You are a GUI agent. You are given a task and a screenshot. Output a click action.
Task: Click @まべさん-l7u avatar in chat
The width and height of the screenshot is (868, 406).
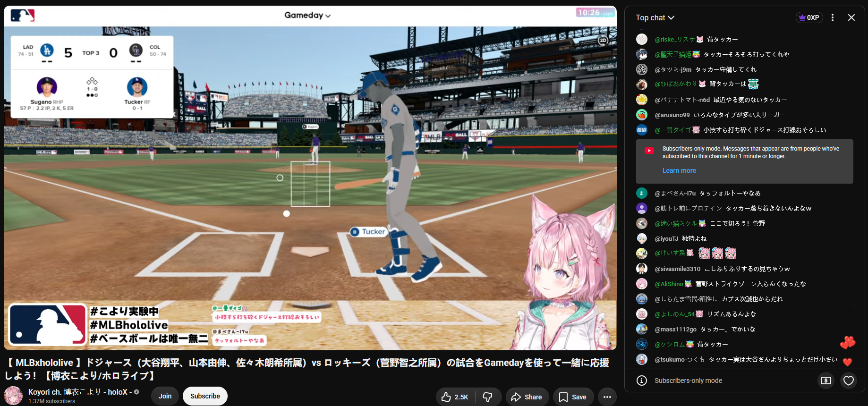[x=642, y=193]
